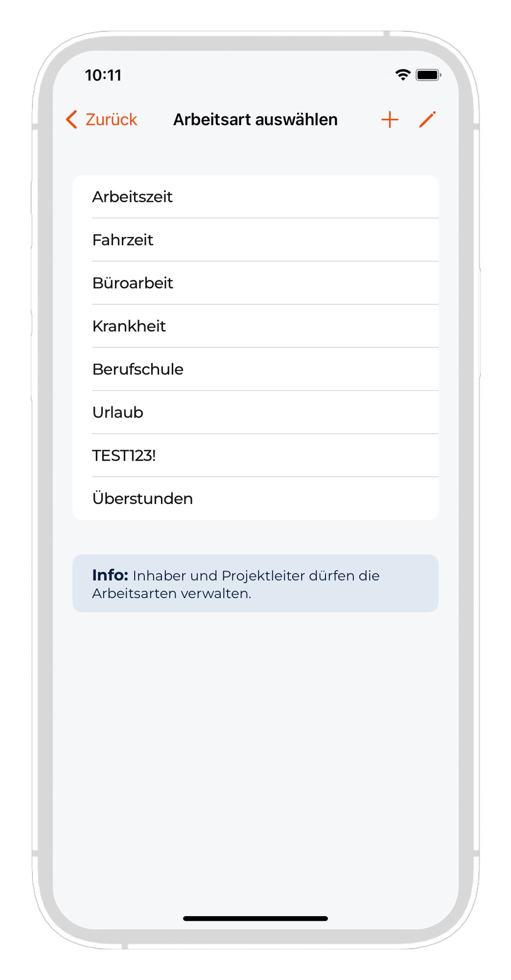Tap the plus icon to add Arbeitsart
The width and height of the screenshot is (511, 980).
tap(390, 120)
